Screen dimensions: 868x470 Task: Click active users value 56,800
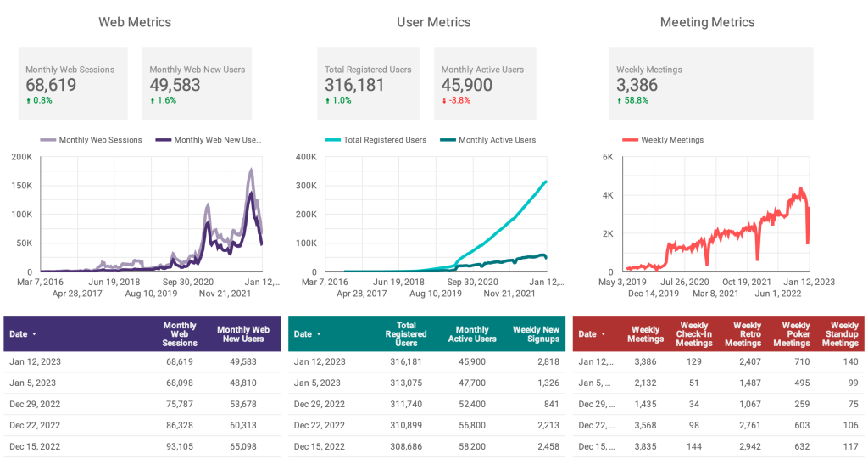click(x=472, y=426)
